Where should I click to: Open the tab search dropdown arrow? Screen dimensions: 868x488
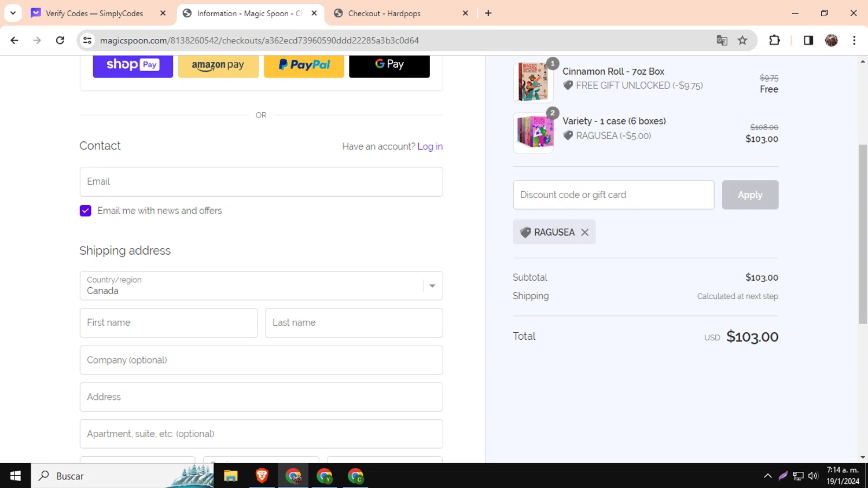[x=13, y=13]
